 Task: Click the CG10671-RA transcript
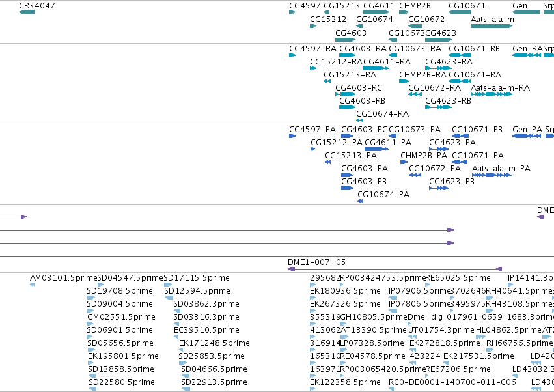460,81
